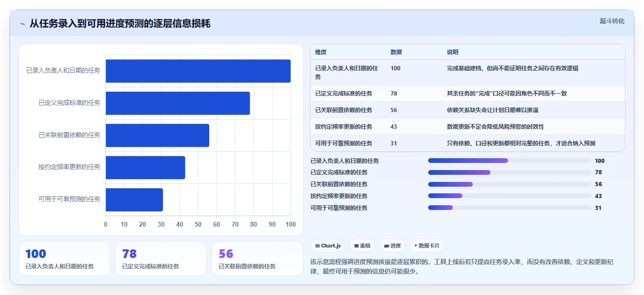Click the progress bar showing value 78

(x=509, y=172)
